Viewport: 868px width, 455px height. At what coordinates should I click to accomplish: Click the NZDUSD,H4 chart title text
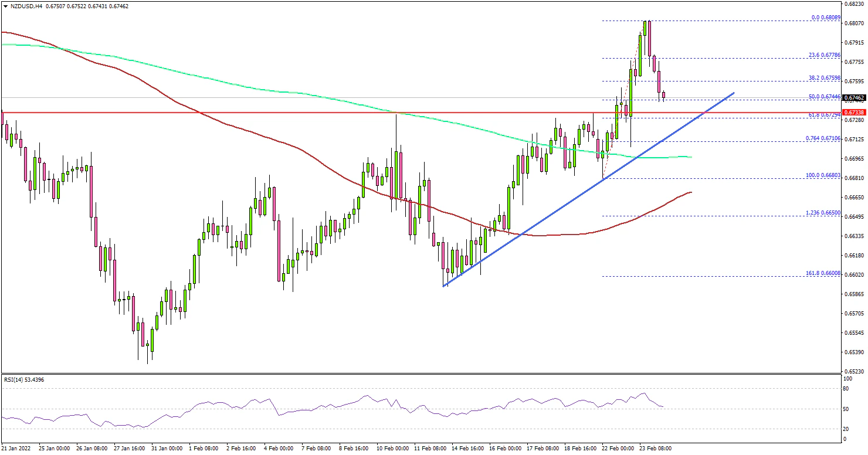26,6
